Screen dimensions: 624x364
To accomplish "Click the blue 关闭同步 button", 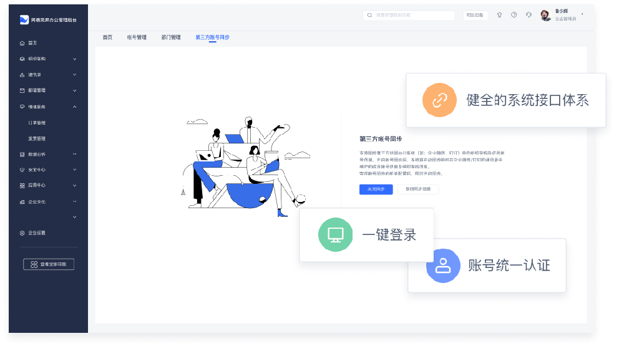I will click(376, 189).
